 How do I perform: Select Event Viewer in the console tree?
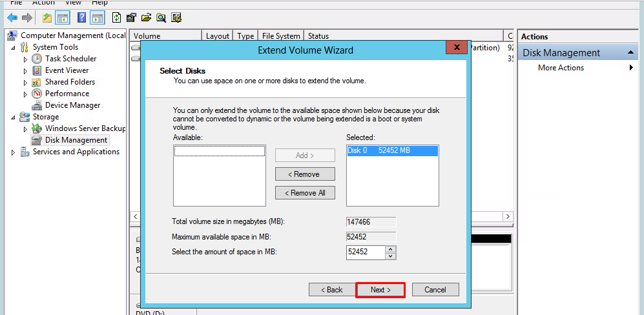(x=67, y=70)
